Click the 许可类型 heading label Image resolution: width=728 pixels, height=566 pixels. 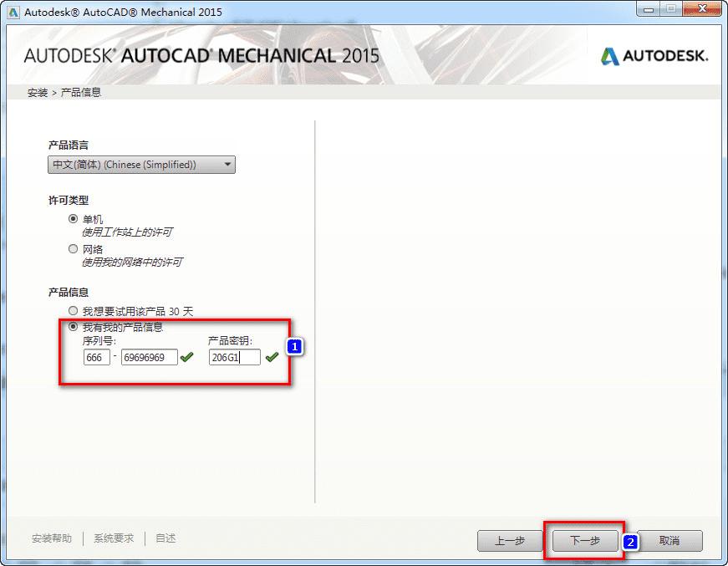[x=69, y=201]
